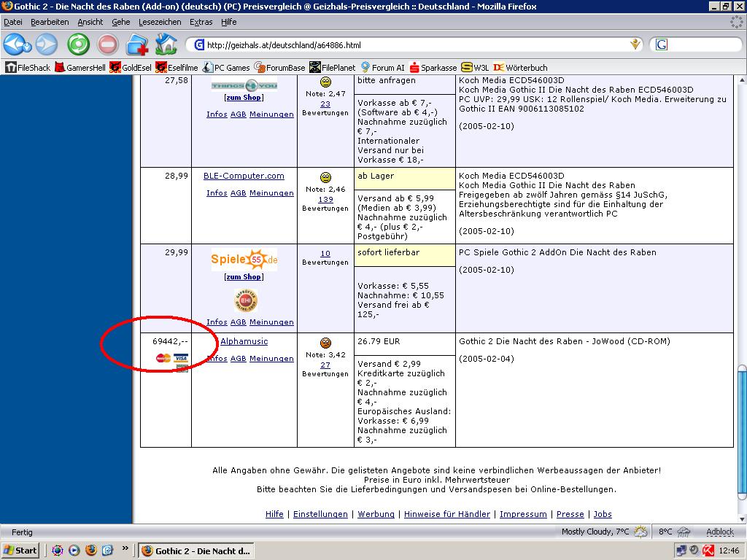Open the GoldEsel bookmark
Screen dimensions: 747x560
pyautogui.click(x=131, y=68)
